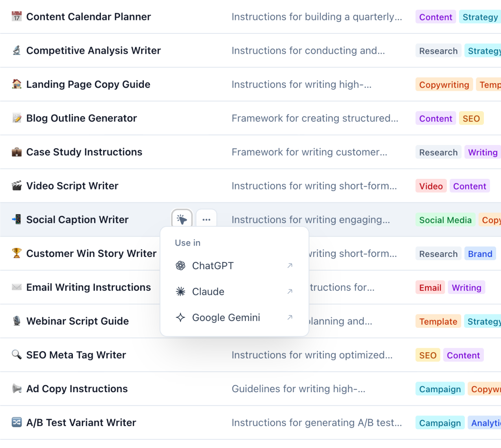Open the three-dot options menu for Social Caption Writer
The height and width of the screenshot is (448, 501).
click(207, 219)
